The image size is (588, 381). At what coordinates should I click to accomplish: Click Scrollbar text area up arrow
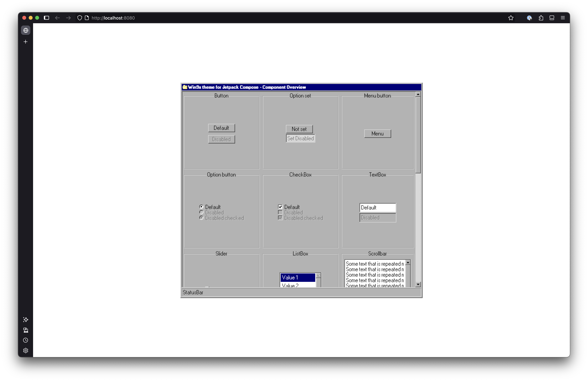(408, 263)
